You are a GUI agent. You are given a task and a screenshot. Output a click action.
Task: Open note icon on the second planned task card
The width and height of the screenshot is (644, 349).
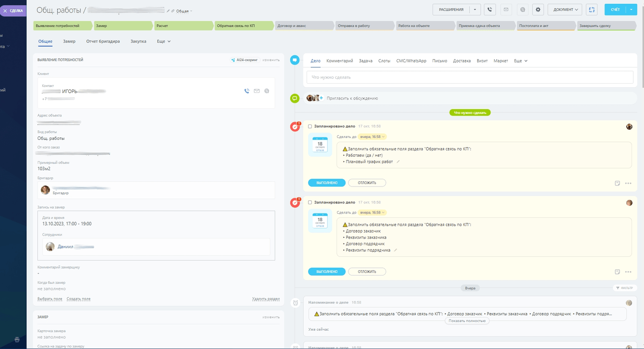(x=617, y=272)
